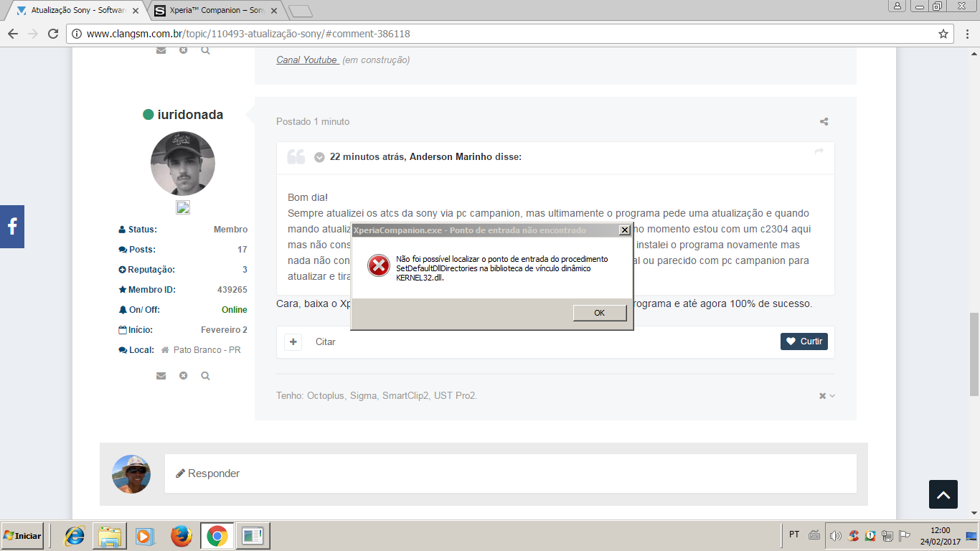The width and height of the screenshot is (980, 551).
Task: Click OK in the XperiaCompanion error dialog
Action: (x=600, y=313)
